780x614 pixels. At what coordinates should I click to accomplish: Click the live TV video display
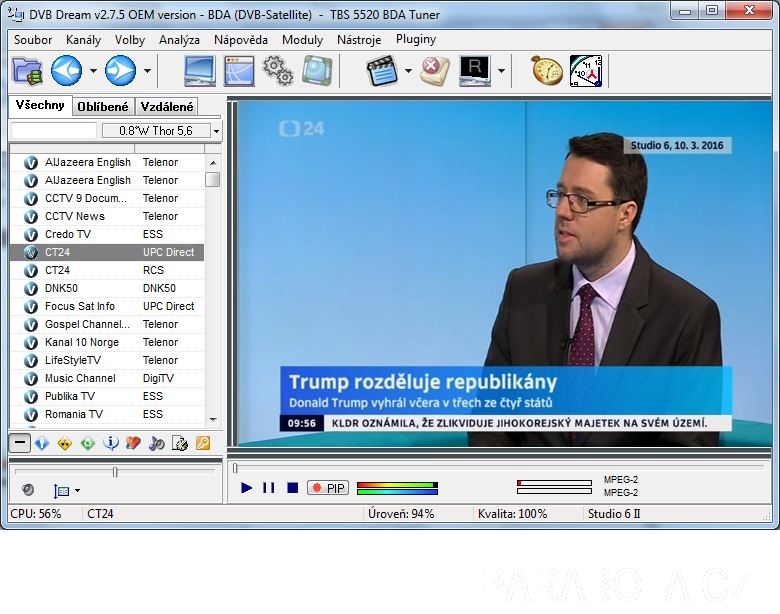pos(505,274)
